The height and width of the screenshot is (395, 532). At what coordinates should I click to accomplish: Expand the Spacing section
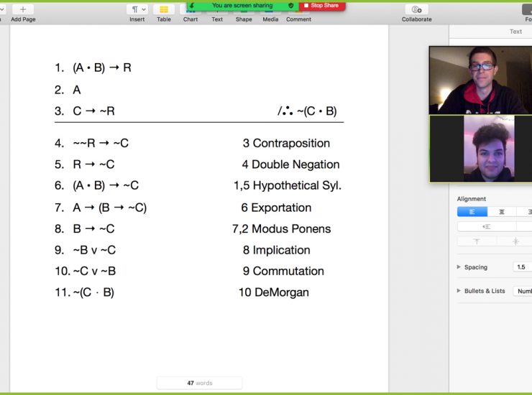click(x=459, y=267)
